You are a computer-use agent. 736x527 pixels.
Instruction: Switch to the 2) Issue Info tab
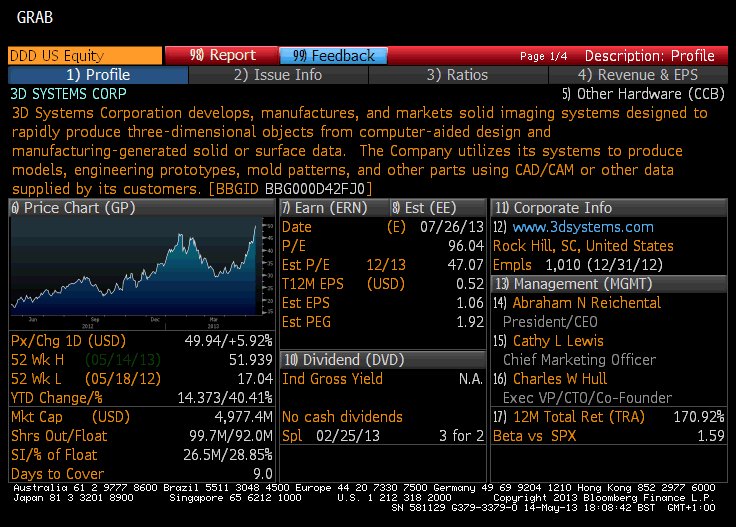[278, 75]
